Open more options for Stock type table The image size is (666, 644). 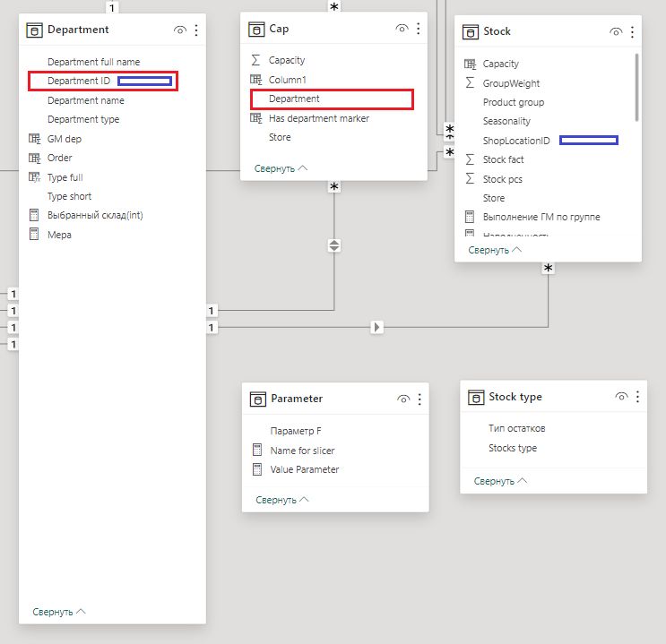[637, 397]
